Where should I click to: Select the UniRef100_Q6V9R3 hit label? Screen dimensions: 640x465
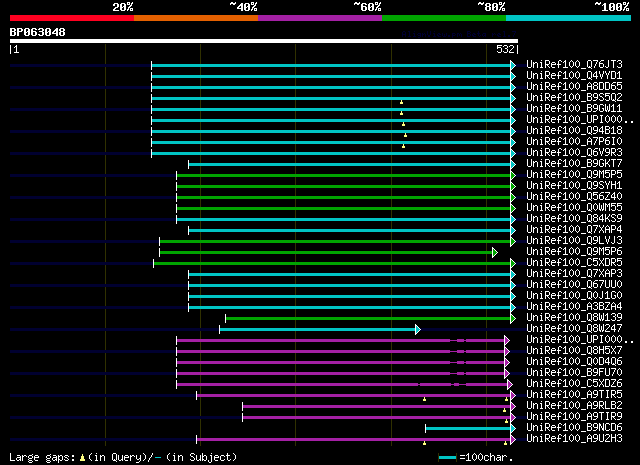pos(574,152)
